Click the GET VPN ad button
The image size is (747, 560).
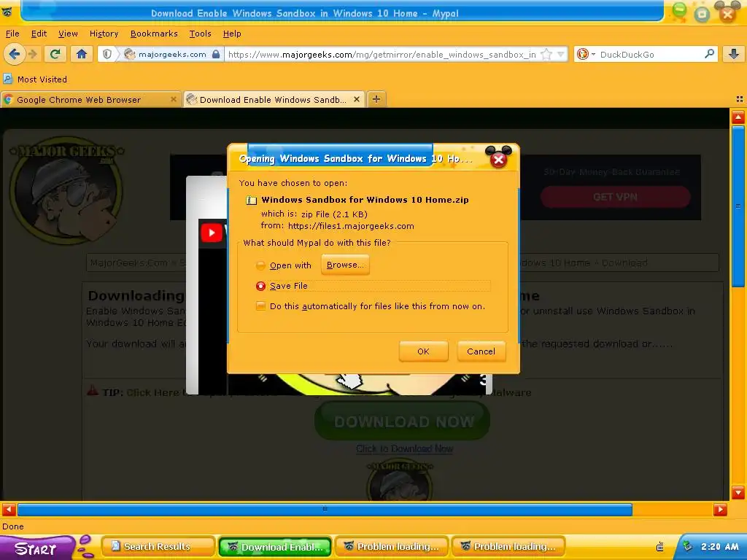pyautogui.click(x=615, y=197)
